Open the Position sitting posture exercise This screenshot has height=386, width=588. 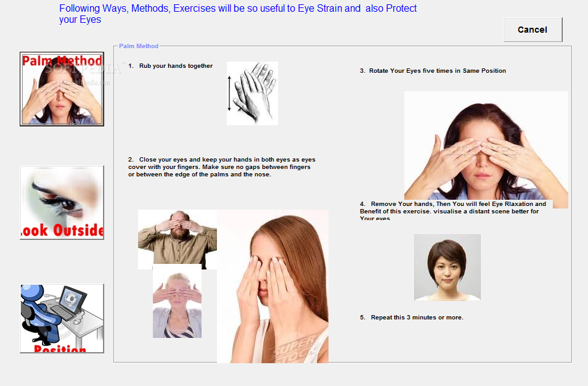coord(62,318)
